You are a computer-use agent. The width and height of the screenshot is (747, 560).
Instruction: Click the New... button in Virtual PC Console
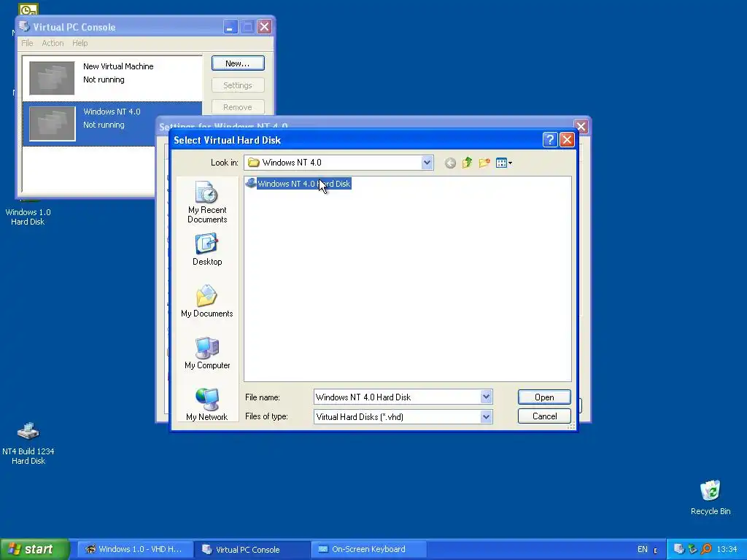click(238, 63)
